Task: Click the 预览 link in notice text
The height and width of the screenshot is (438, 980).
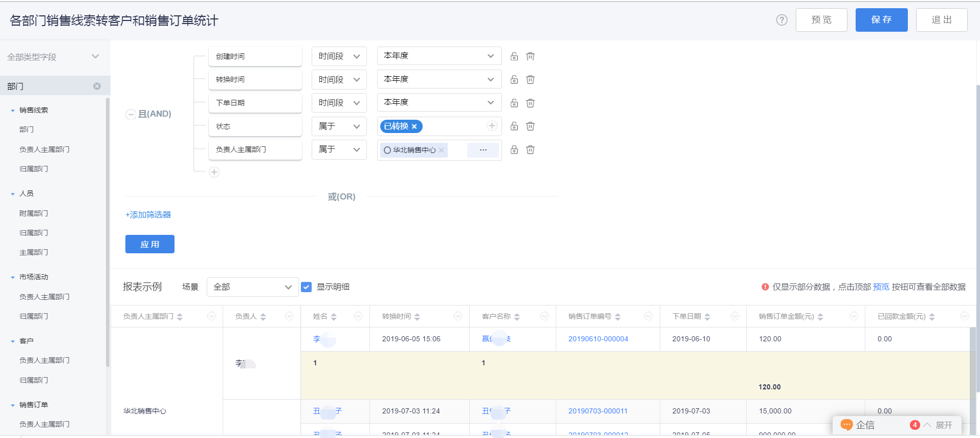Action: [x=881, y=287]
